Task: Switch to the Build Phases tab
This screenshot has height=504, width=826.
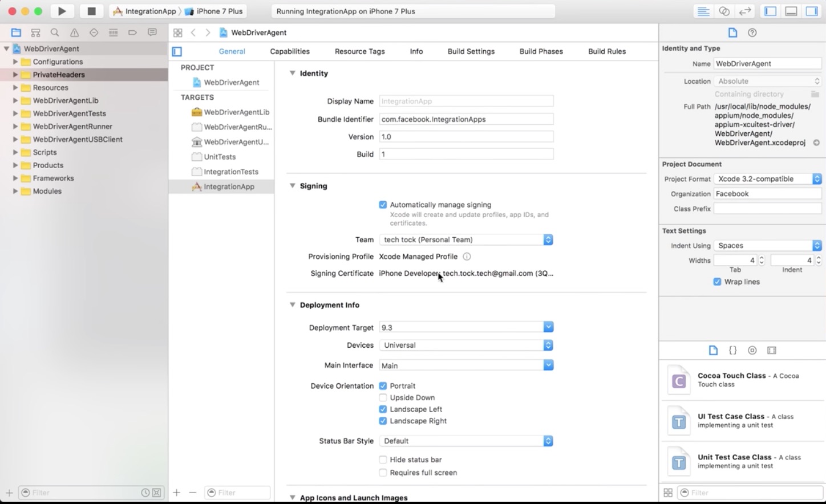Action: click(541, 51)
